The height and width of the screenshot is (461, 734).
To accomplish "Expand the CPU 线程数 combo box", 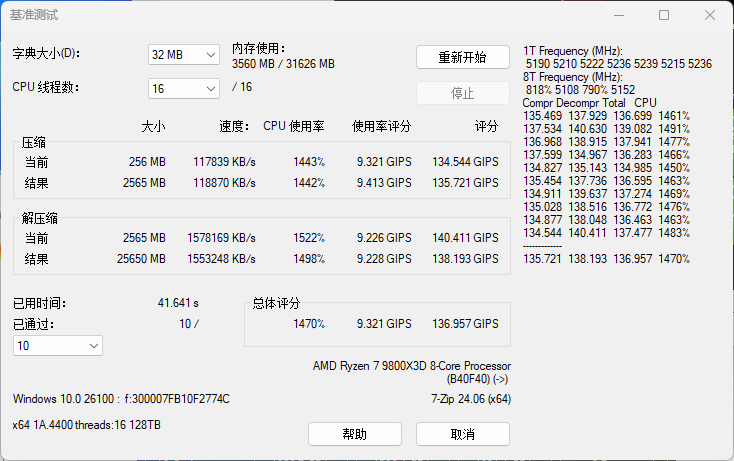I will 183,88.
